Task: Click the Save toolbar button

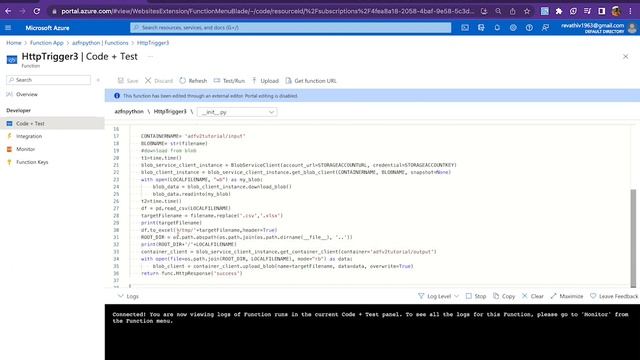Action: pos(128,81)
